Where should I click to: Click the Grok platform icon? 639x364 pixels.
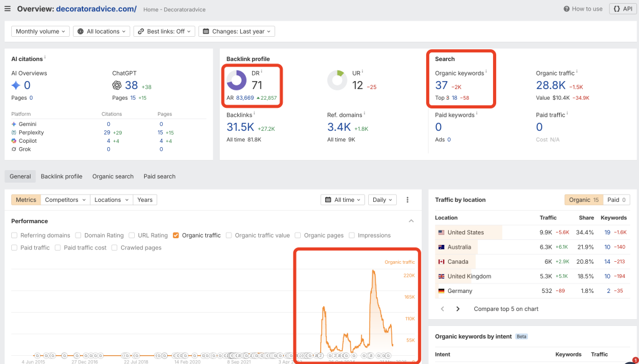tap(14, 149)
